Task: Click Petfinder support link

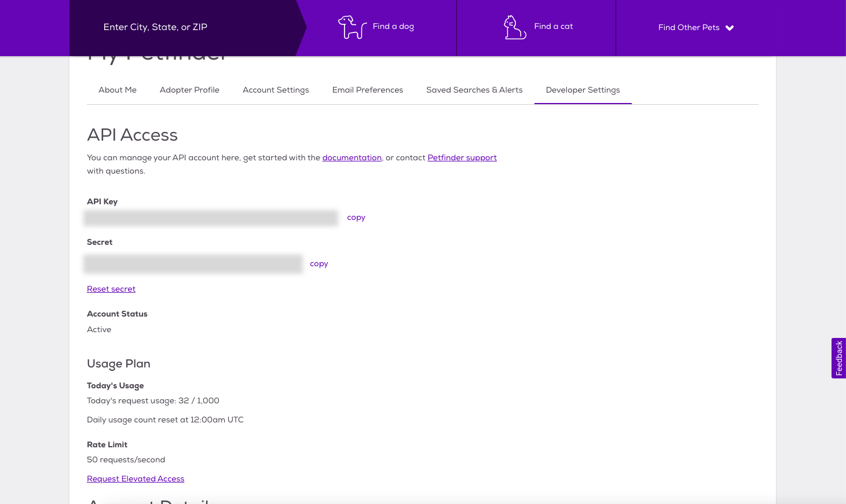Action: pos(462,158)
